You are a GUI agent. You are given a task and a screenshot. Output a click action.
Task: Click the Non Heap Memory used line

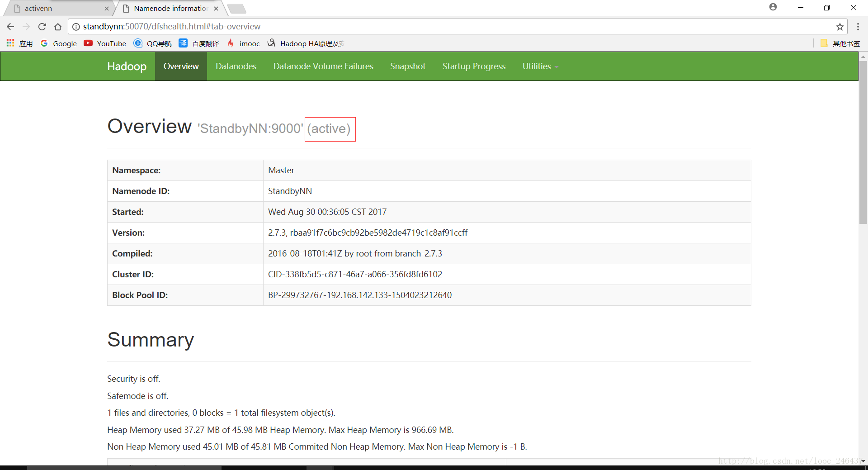point(317,447)
